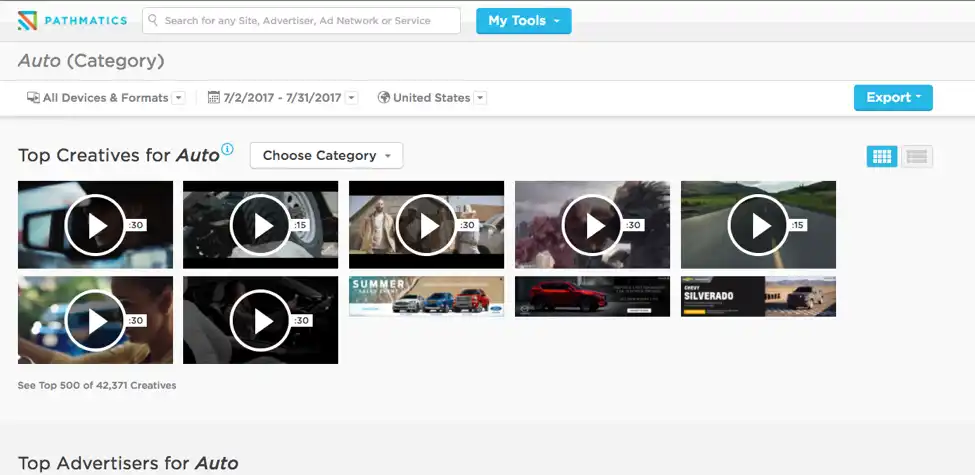
Task: Click the magnifier icon in search box
Action: [x=153, y=20]
